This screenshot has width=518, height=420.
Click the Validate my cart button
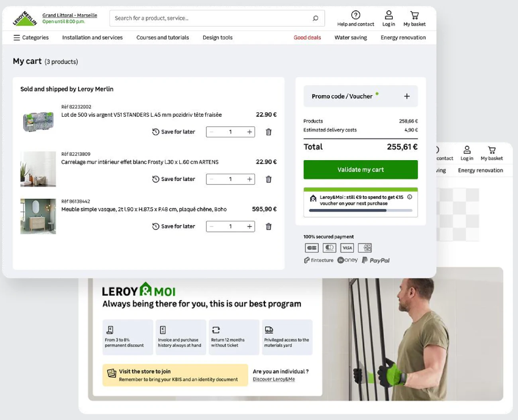tap(361, 170)
